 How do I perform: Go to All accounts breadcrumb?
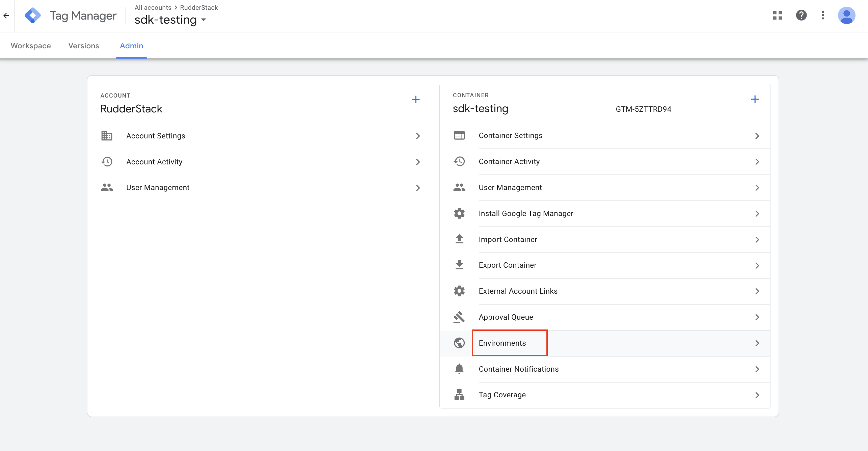point(153,7)
